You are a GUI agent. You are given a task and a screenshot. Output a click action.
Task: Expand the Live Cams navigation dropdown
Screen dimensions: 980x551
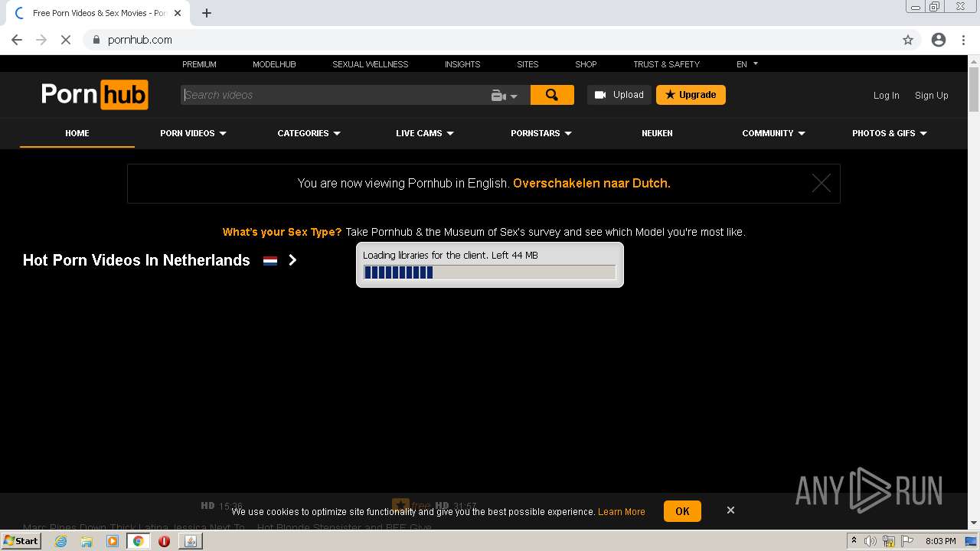click(x=425, y=133)
